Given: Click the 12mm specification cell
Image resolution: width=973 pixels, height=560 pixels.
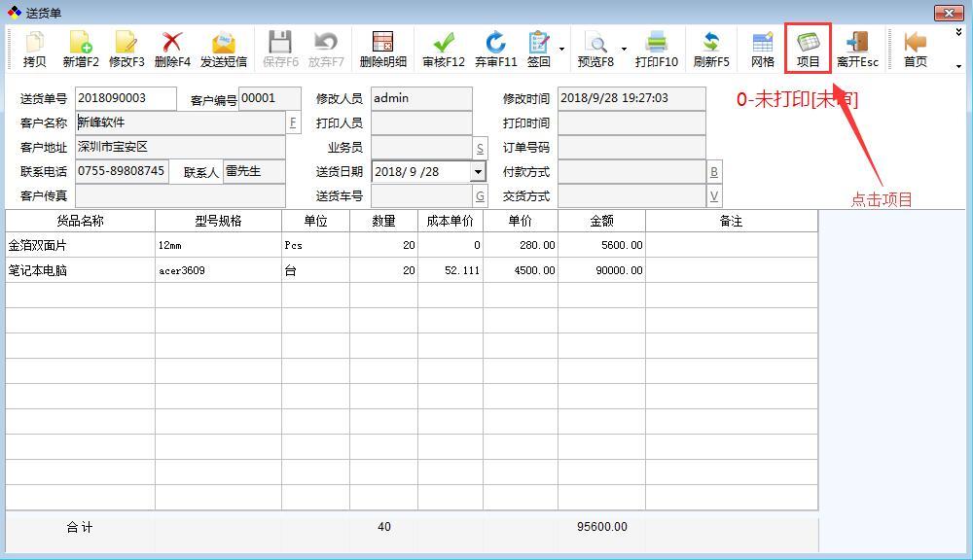Looking at the screenshot, I should click(218, 246).
